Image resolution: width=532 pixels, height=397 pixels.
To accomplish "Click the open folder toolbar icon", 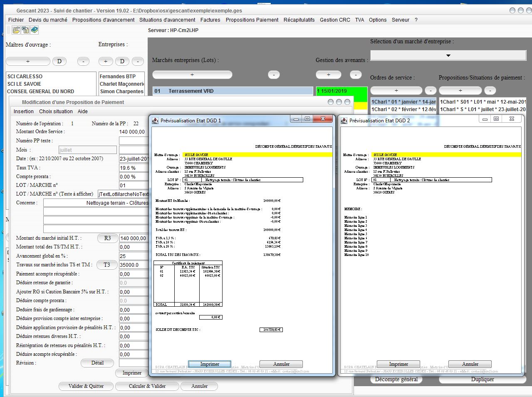I will [x=16, y=30].
